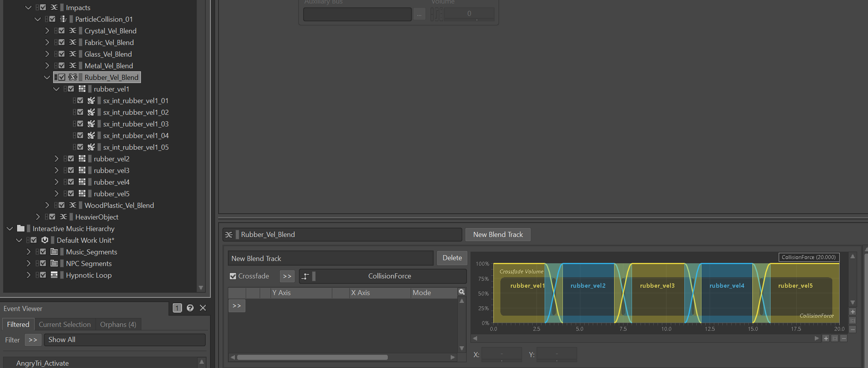Click the Interactive Music Hierarchy folder icon
The height and width of the screenshot is (368, 868).
pos(21,228)
